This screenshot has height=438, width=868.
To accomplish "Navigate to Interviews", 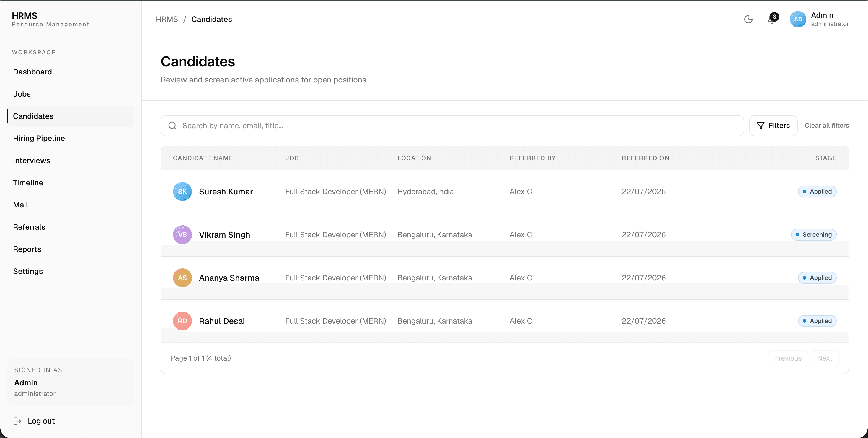I will [x=71, y=160].
